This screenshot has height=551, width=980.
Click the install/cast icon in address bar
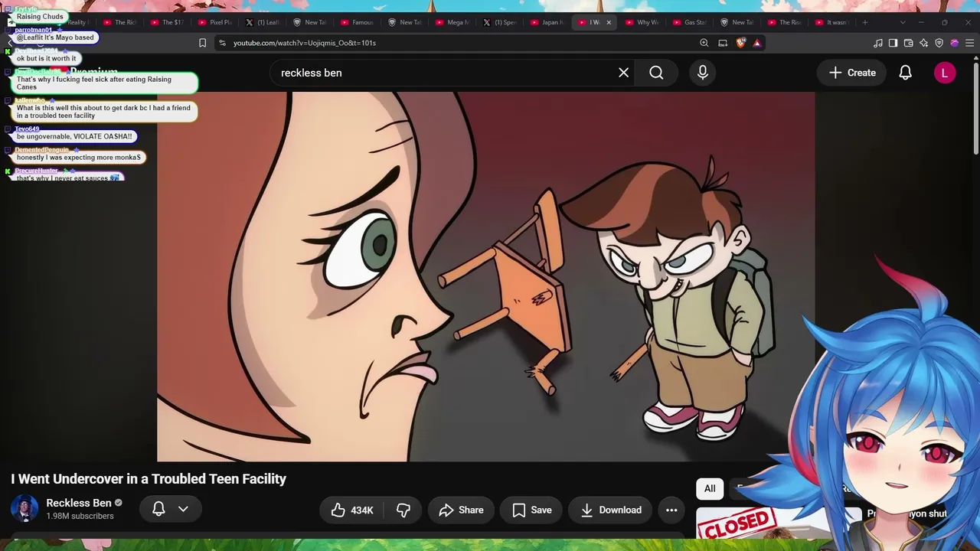point(723,43)
